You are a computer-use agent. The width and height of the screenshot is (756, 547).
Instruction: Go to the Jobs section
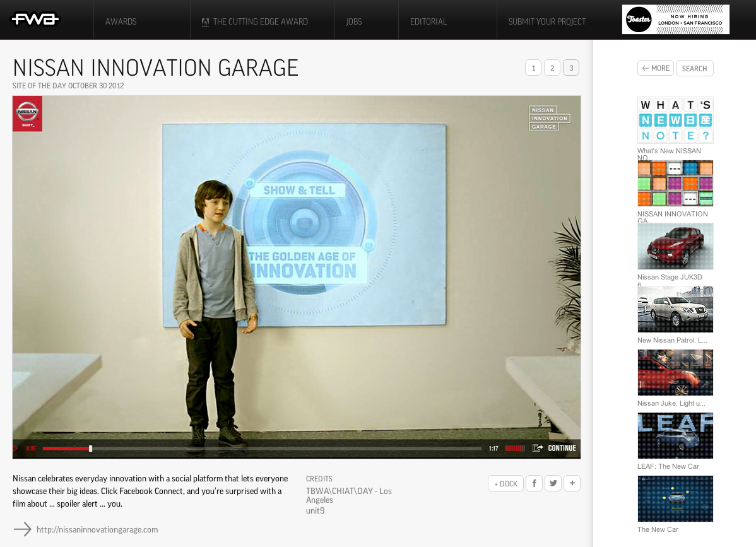click(x=354, y=21)
